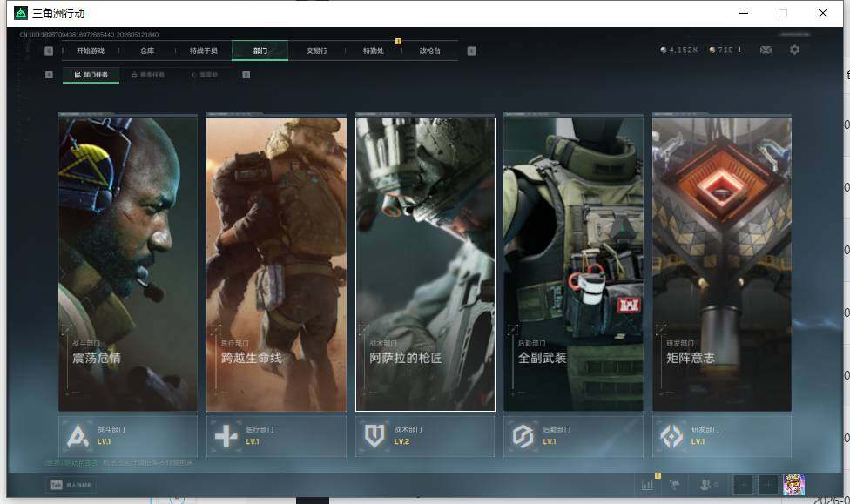This screenshot has width=850, height=504.
Task: Click the scrolling announcement text above bottom bar
Action: tap(119, 463)
